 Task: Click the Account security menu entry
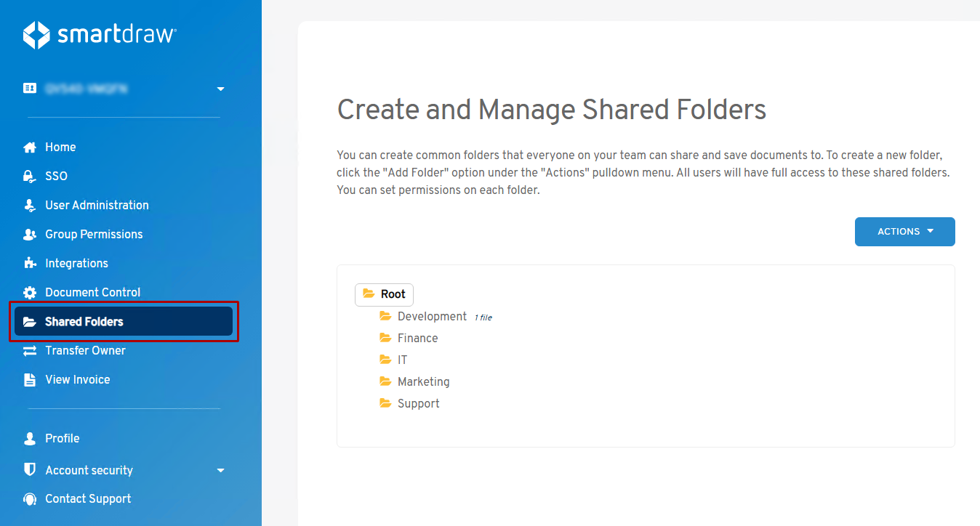(89, 470)
